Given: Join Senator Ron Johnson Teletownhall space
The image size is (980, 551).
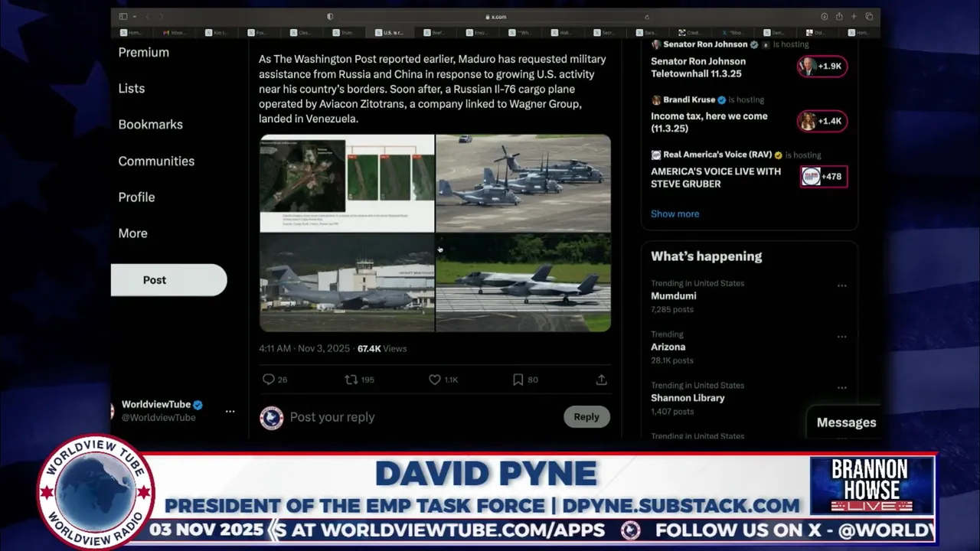Looking at the screenshot, I should click(x=698, y=67).
